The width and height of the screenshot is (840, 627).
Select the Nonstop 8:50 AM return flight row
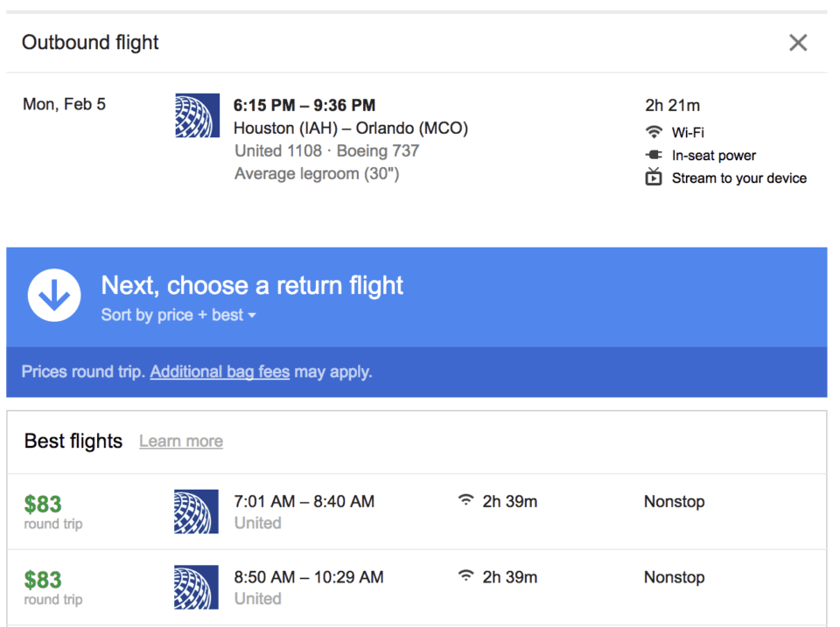click(x=674, y=577)
